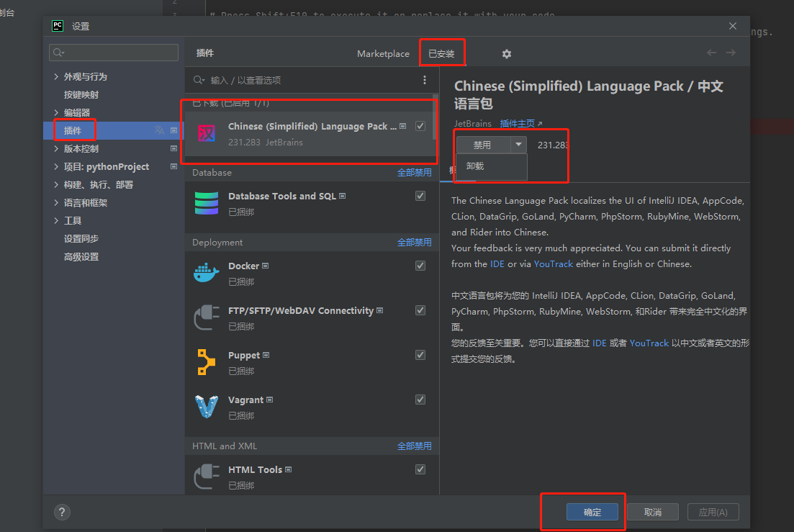Open the plugin search options kebab menu
The image size is (794, 532).
(424, 80)
